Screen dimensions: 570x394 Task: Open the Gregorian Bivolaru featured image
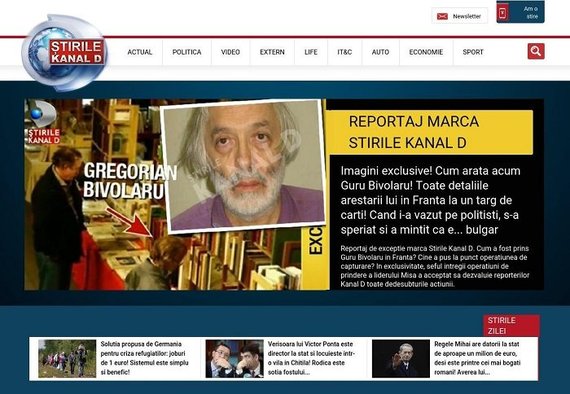pos(177,194)
